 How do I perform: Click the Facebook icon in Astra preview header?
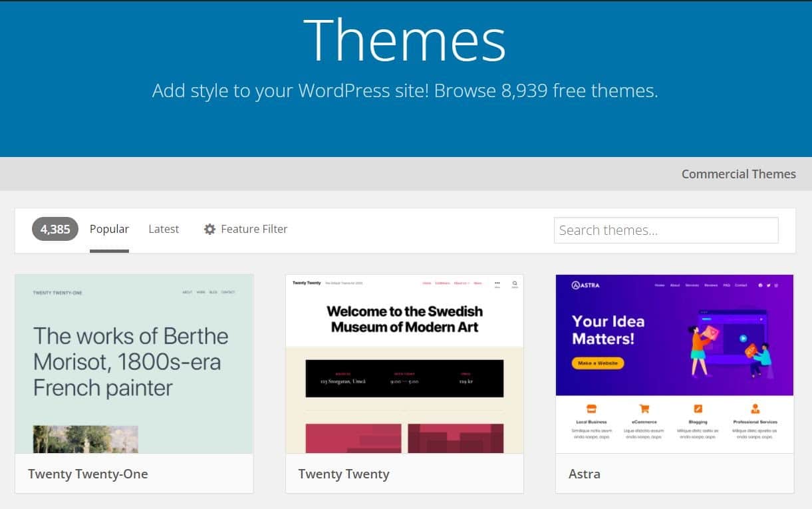point(760,285)
